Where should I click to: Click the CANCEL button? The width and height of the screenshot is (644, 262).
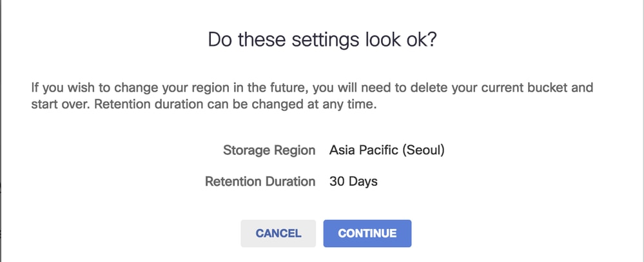278,234
